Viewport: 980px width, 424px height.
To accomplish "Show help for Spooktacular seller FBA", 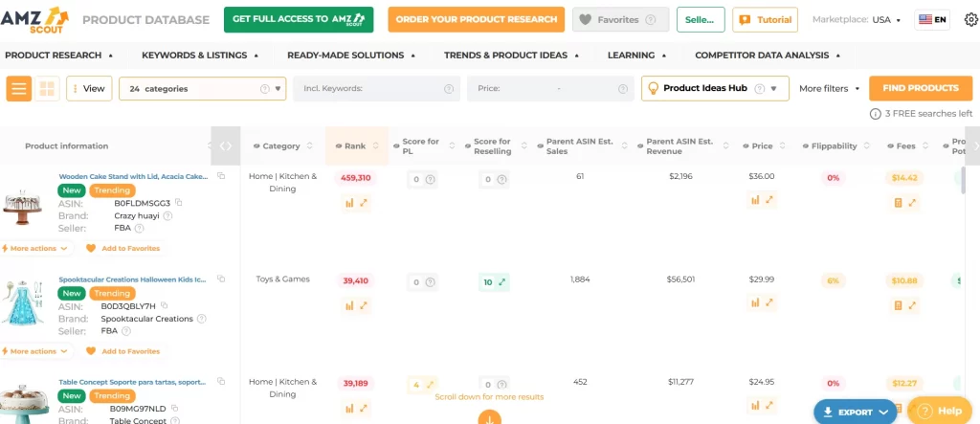I will 126,331.
